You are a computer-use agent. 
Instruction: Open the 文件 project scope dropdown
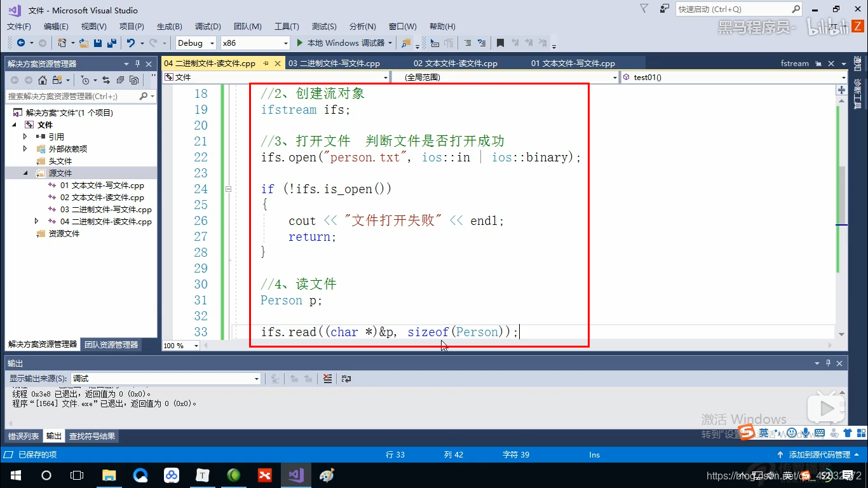386,77
